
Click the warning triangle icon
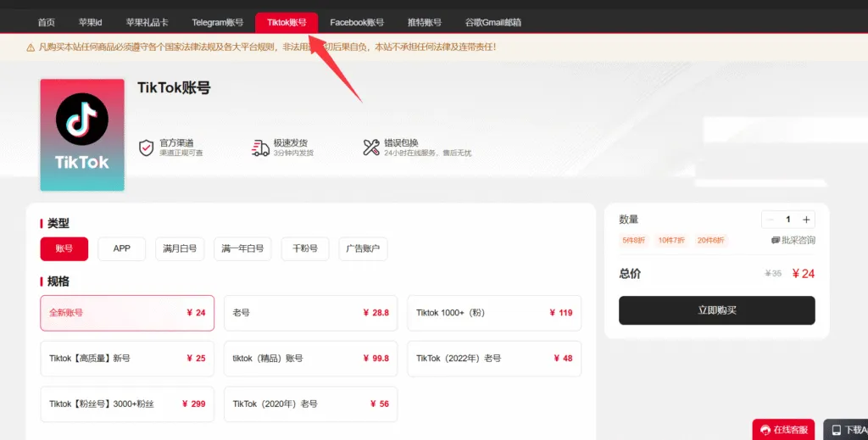coord(31,47)
